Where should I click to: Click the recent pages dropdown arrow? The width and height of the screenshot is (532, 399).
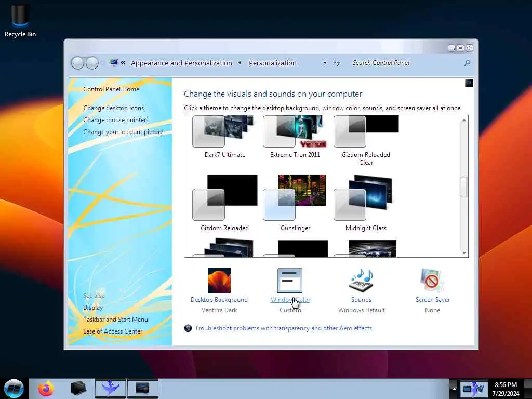pos(102,63)
